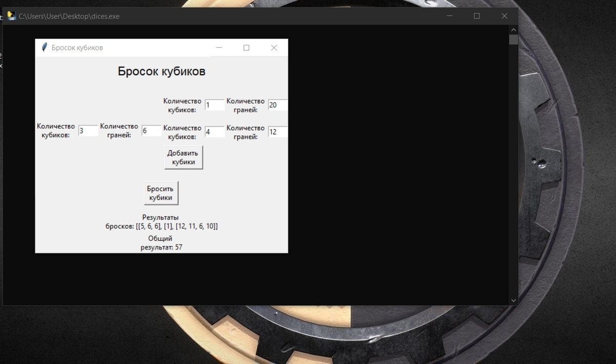Click the console scrollbar down arrow

pos(513,300)
